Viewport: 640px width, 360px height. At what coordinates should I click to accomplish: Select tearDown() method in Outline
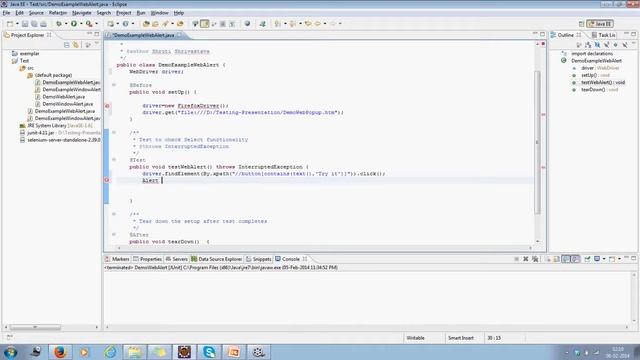tap(599, 90)
